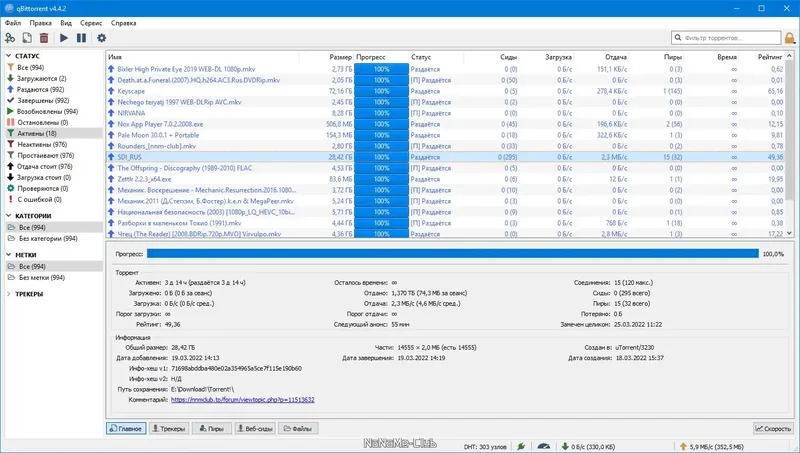Screen dimensions: 800x453
Task: Click the torrent list scrollbar up arrow
Action: [x=790, y=56]
